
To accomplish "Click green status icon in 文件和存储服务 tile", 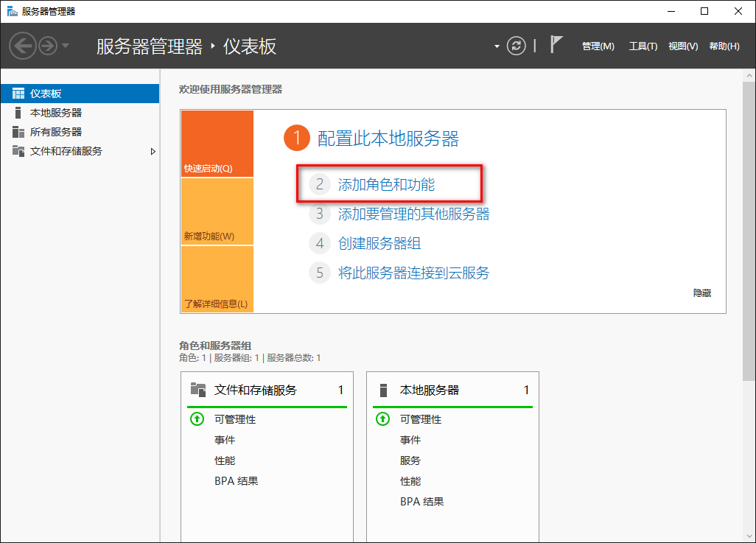I will click(x=197, y=418).
